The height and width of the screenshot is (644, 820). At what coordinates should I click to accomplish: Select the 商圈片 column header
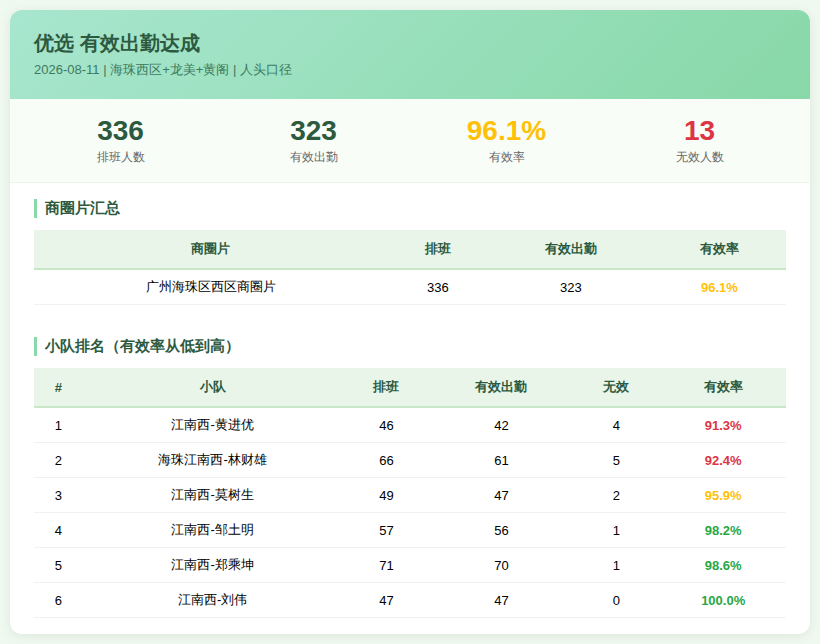click(210, 249)
